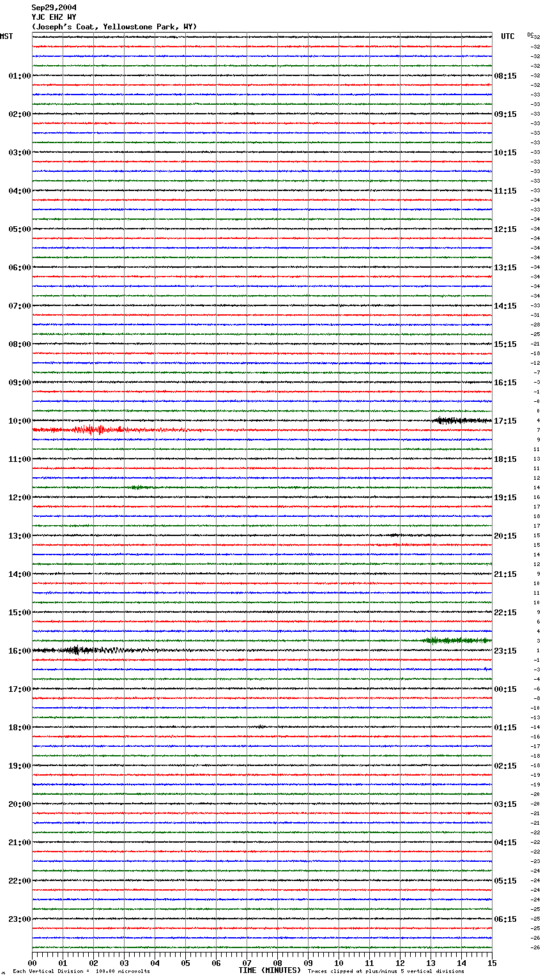Click the 00:15 UTC time label
The image size is (543, 980).
pos(505,689)
